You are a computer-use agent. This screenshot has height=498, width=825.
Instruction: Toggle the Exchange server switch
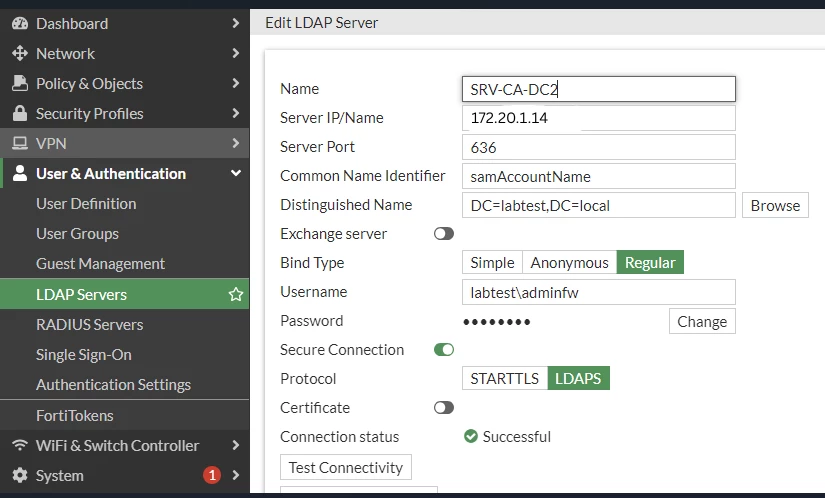(x=444, y=233)
